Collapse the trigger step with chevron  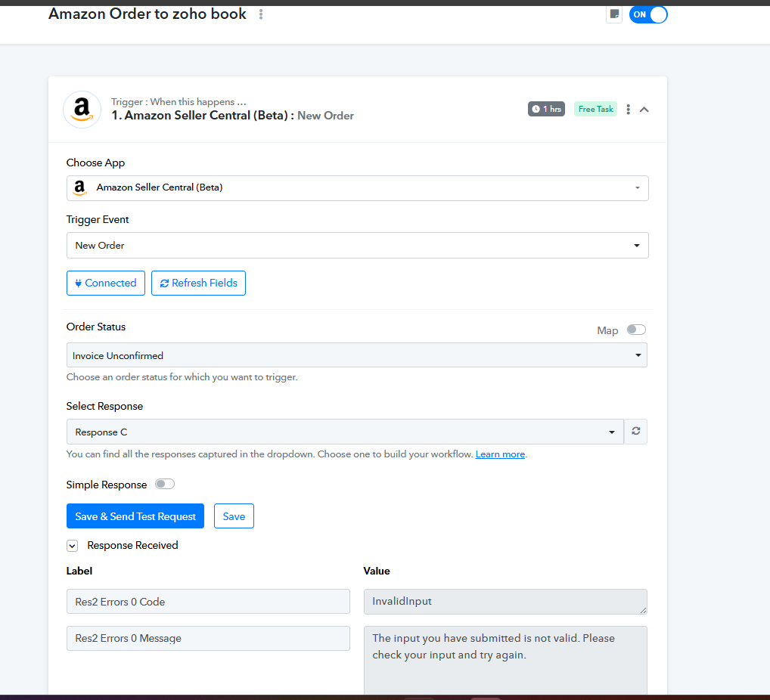[x=644, y=110]
